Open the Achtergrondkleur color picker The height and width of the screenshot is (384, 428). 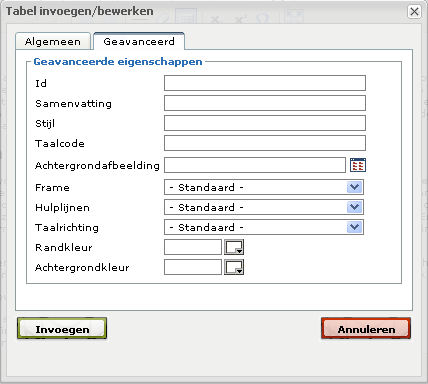click(234, 267)
